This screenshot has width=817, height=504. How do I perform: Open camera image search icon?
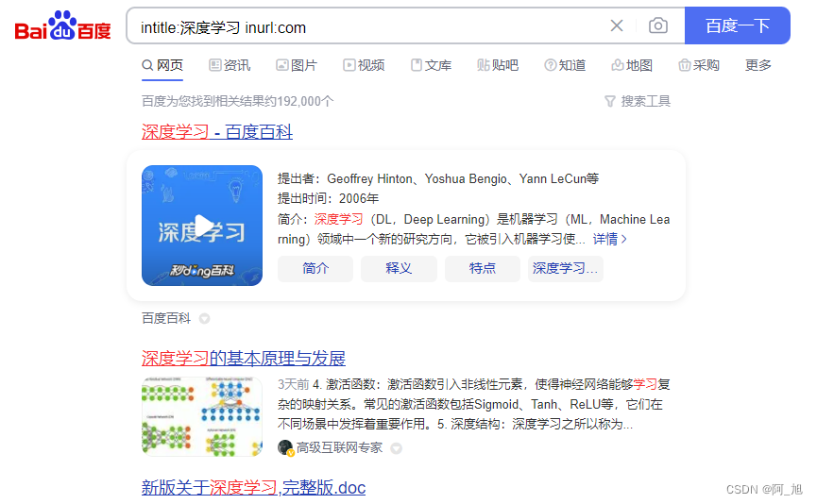coord(658,25)
